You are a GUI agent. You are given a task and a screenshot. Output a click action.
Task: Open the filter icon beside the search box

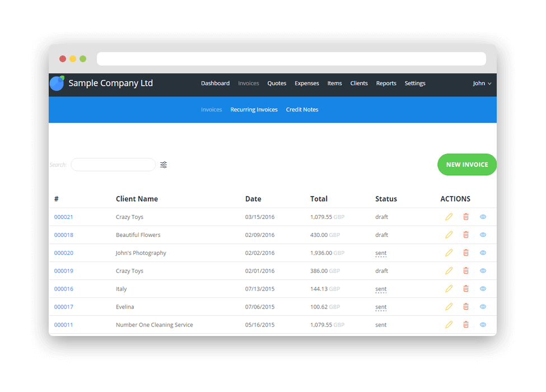coord(163,164)
